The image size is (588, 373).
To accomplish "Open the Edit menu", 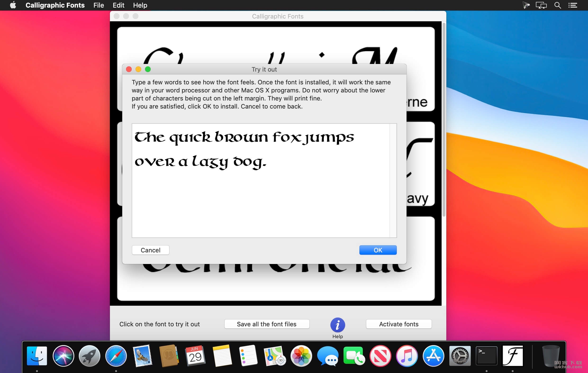I will pyautogui.click(x=118, y=5).
